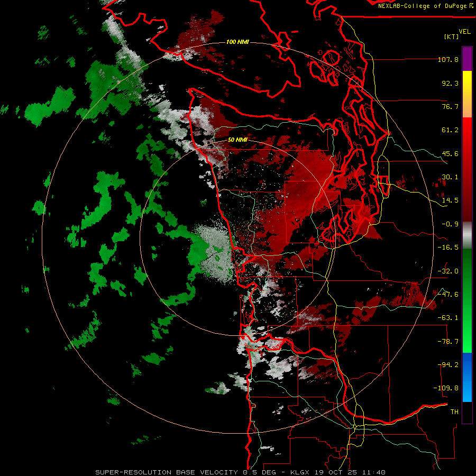
Task: Click the -16.5 velocity scale value
Action: [448, 248]
